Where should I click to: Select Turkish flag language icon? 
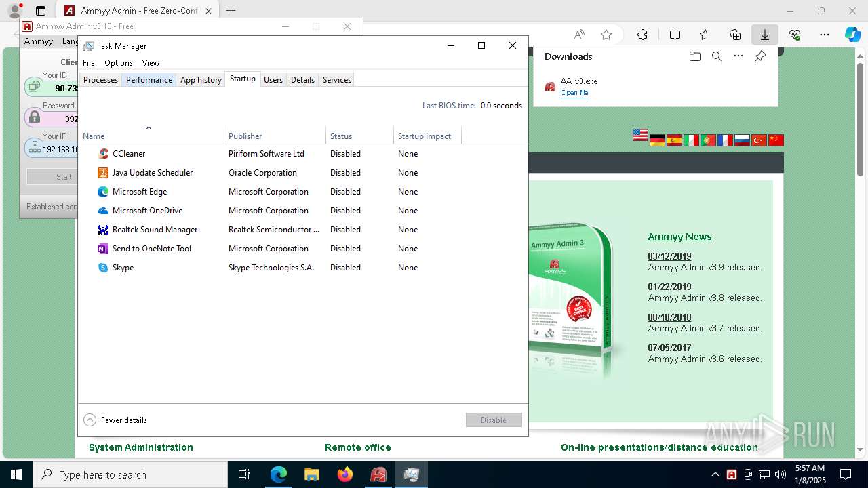pyautogui.click(x=759, y=140)
